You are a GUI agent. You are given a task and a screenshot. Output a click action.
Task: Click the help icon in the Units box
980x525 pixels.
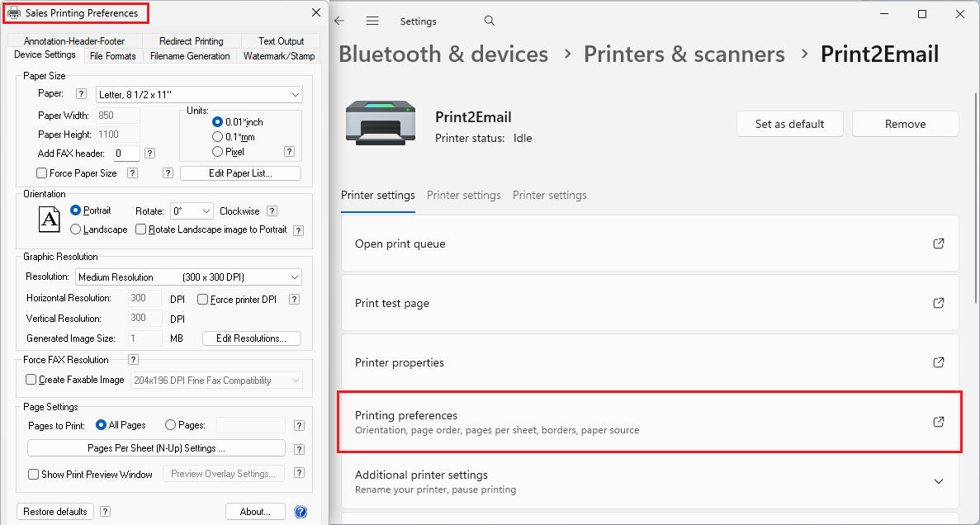click(289, 151)
